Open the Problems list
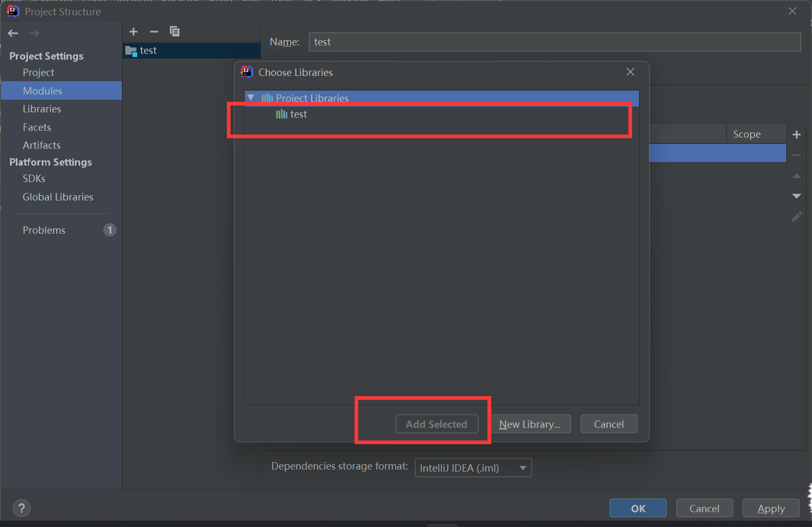The width and height of the screenshot is (812, 527). coord(44,230)
